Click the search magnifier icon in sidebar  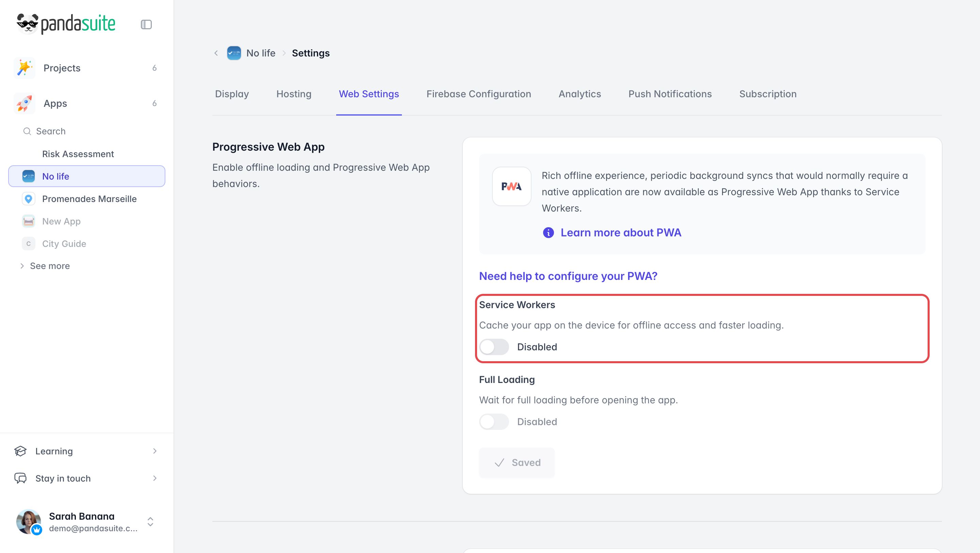[x=27, y=131]
